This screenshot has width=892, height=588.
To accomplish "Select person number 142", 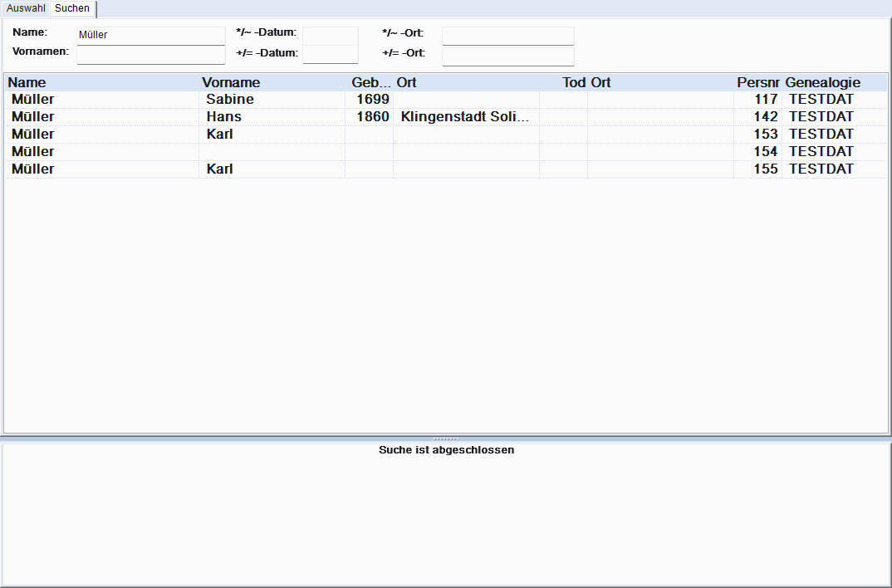I will point(766,116).
